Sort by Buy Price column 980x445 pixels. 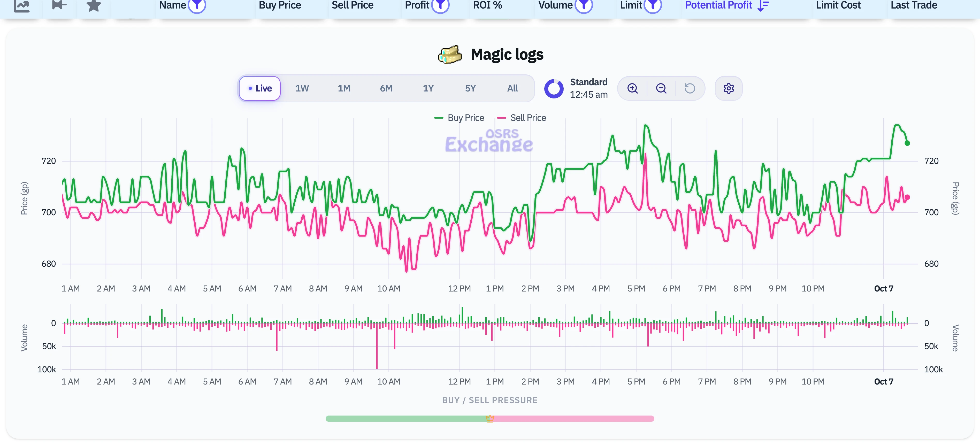tap(280, 5)
